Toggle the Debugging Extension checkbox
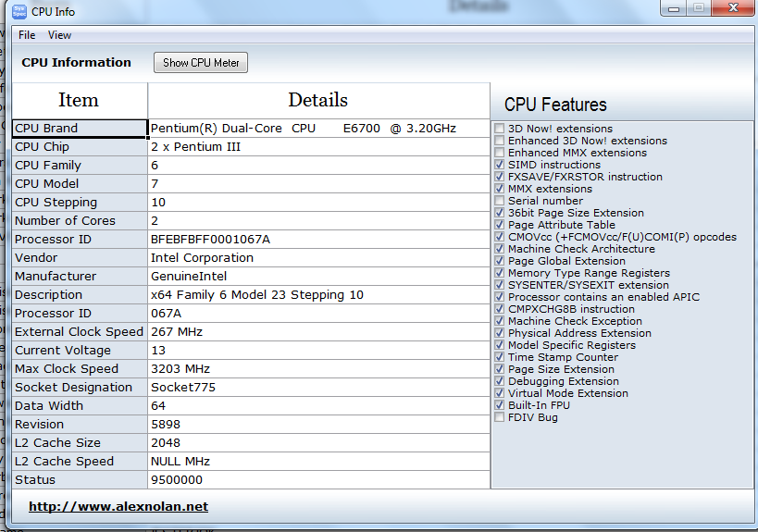This screenshot has height=532, width=758. [x=500, y=381]
